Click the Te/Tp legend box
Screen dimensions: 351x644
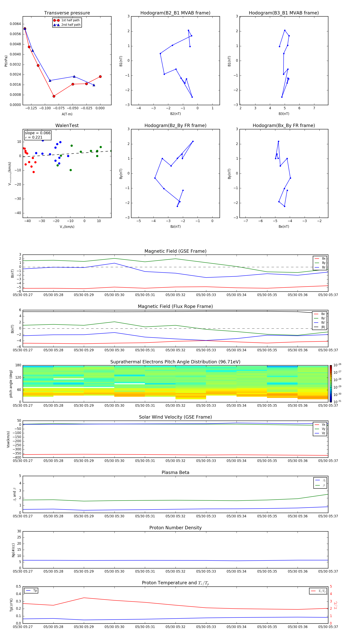(x=318, y=591)
